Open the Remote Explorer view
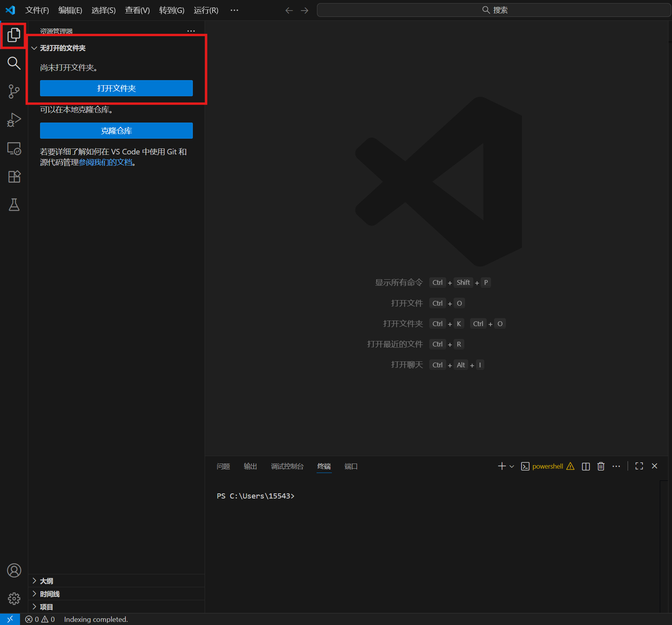672x625 pixels. point(14,148)
